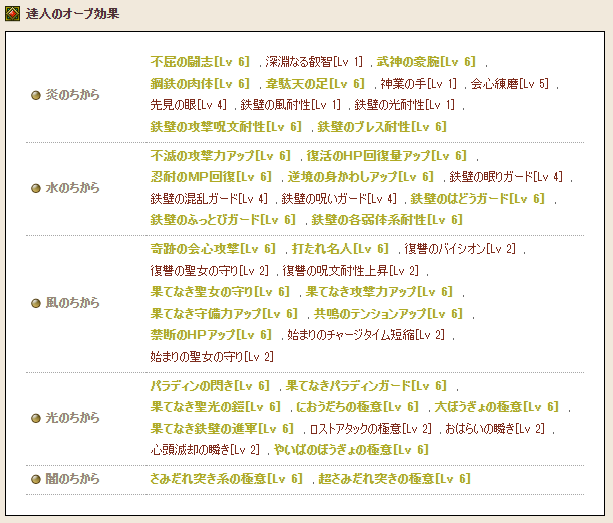
Task: Click the orb icon beside 達人のオーブ効果
Action: coord(12,14)
